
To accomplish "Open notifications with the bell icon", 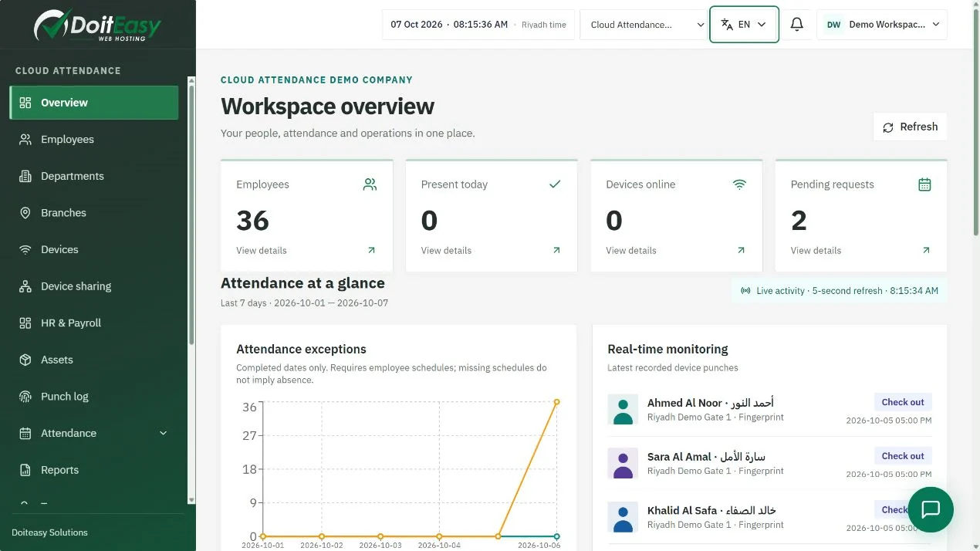I will (x=797, y=25).
